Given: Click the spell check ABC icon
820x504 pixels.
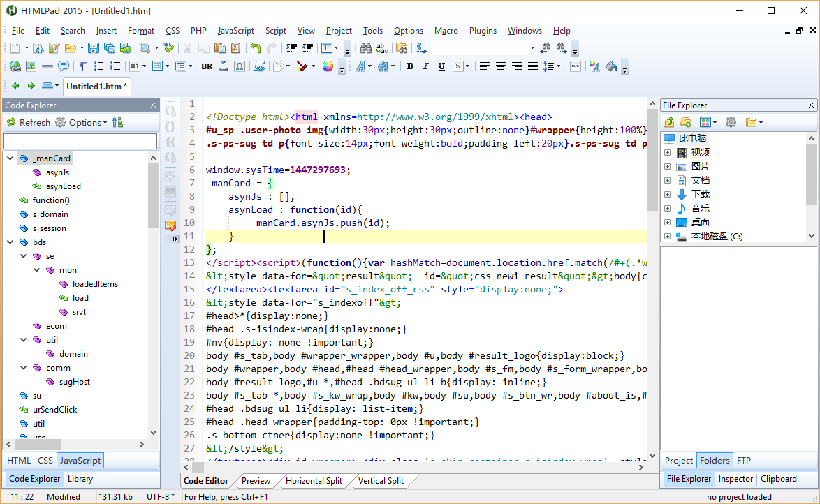Looking at the screenshot, I should pyautogui.click(x=168, y=48).
